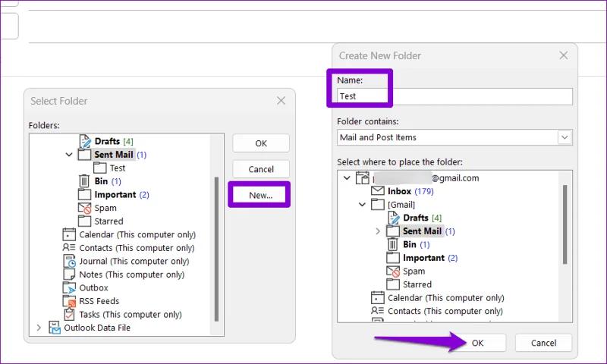Expand Outlook Data File node

point(39,328)
